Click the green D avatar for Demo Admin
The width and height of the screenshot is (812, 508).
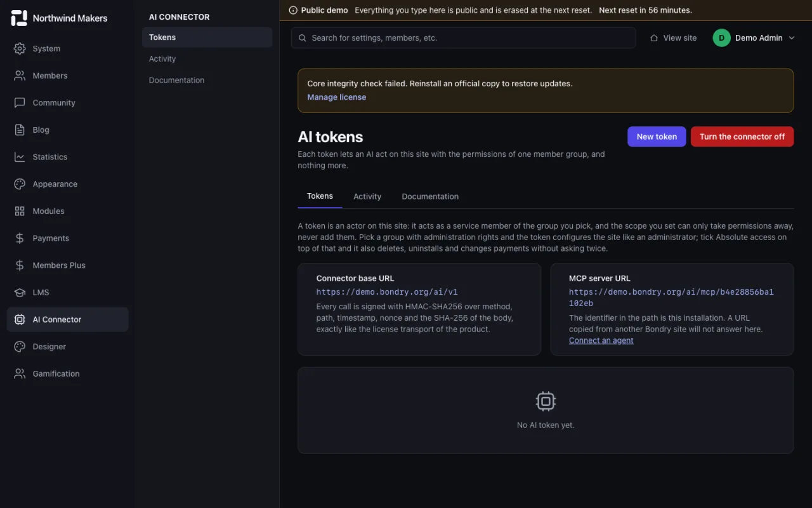click(x=721, y=38)
